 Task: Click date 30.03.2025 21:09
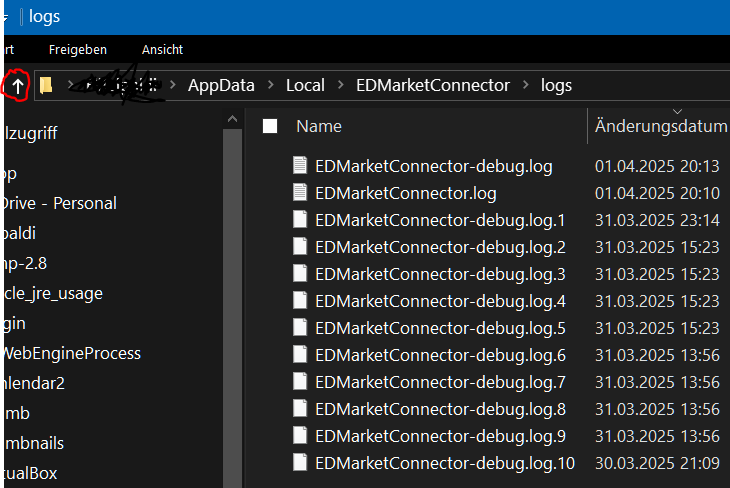657,463
